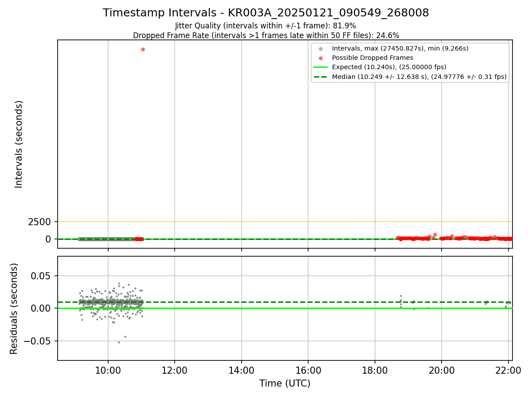Viewport: 532px width, 399px height.
Task: Click the 2500 y-axis tick label
Action: tap(40, 222)
